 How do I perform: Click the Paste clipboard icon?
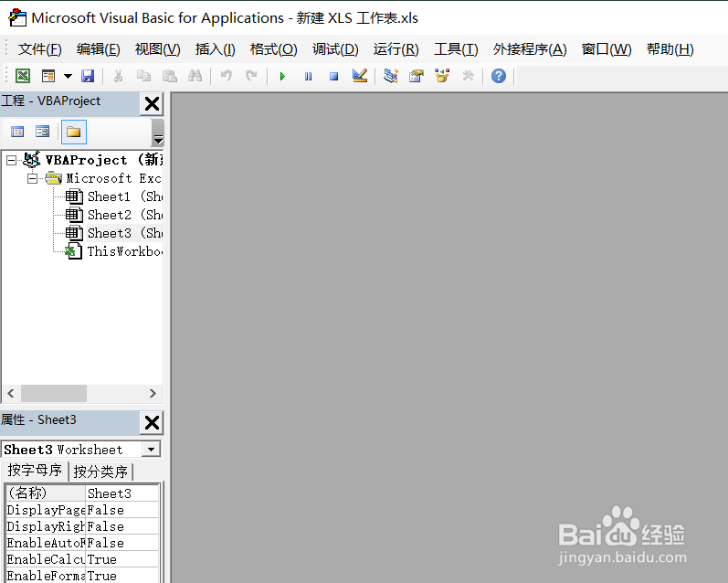click(170, 76)
